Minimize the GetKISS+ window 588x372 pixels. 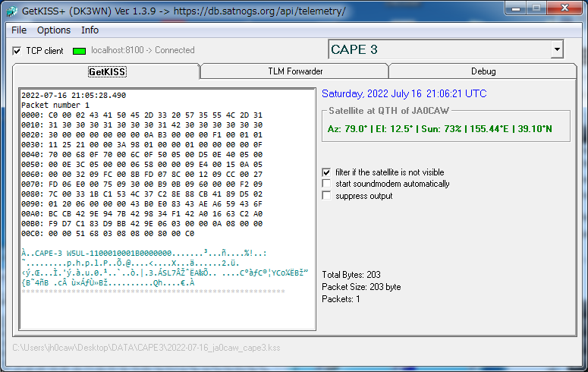pos(517,8)
